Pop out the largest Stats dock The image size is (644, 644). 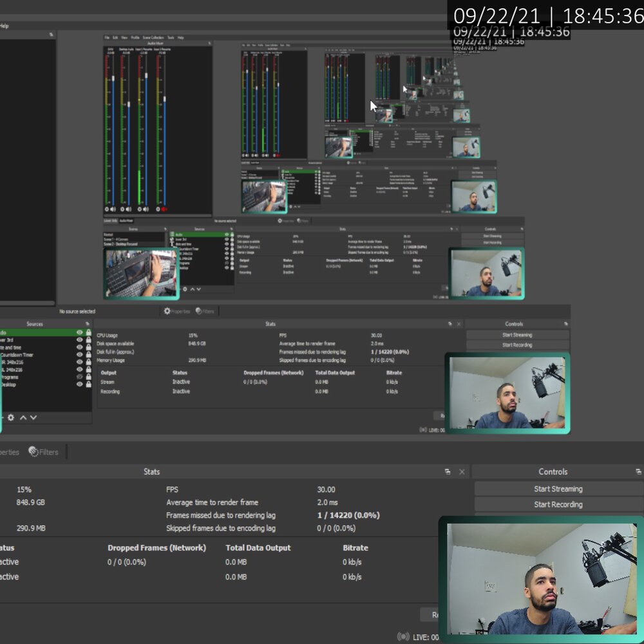(x=448, y=472)
